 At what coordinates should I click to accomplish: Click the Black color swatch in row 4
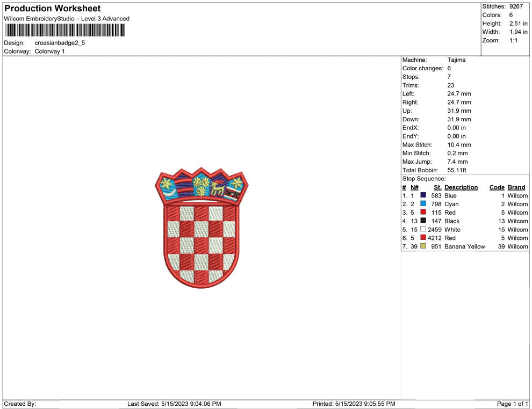tap(422, 221)
